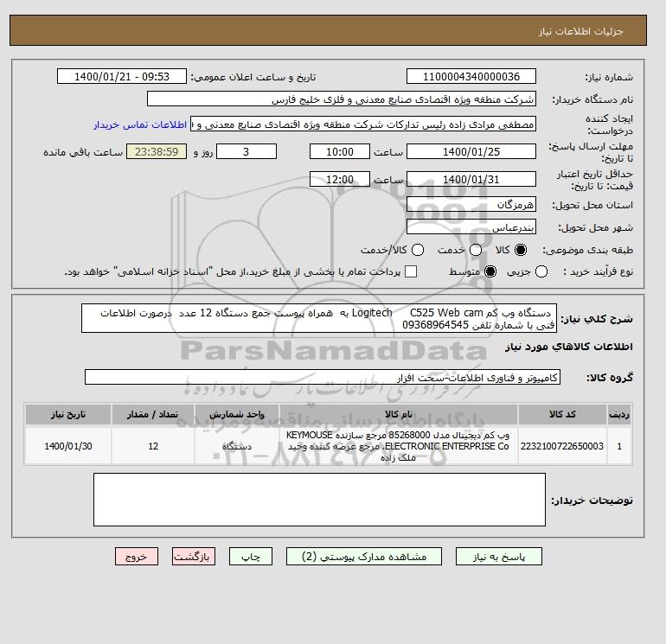The image size is (666, 644).
Task: Open مشاهده مدارک پیوستی (2) button
Action: (x=364, y=557)
